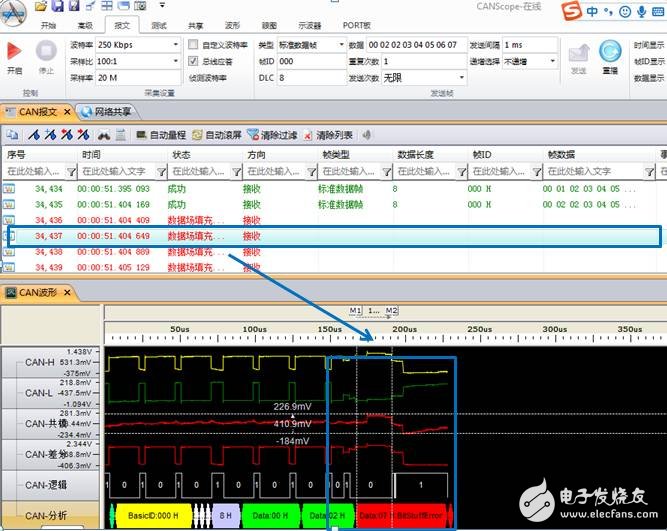Viewport: 667px width, 531px height.
Task: Click the Sogou emoji smiley icon
Action: [625, 11]
